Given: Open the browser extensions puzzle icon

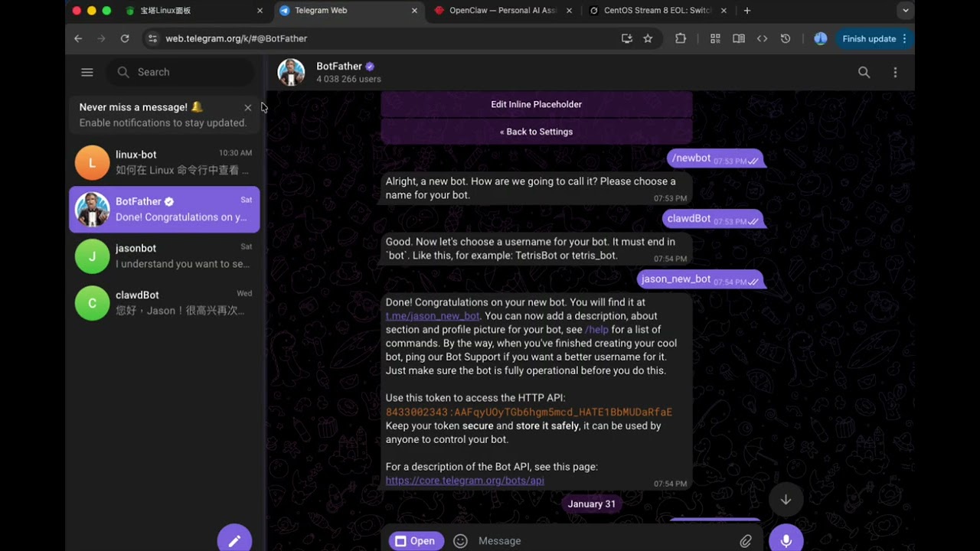Looking at the screenshot, I should pos(681,38).
